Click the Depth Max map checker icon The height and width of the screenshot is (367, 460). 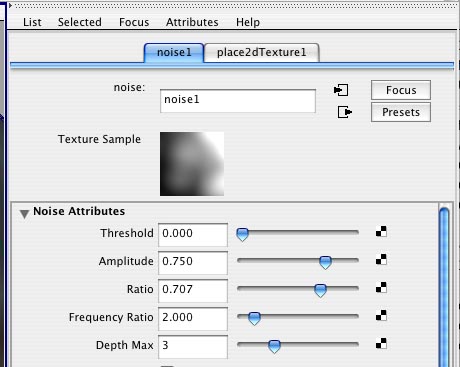click(x=381, y=343)
